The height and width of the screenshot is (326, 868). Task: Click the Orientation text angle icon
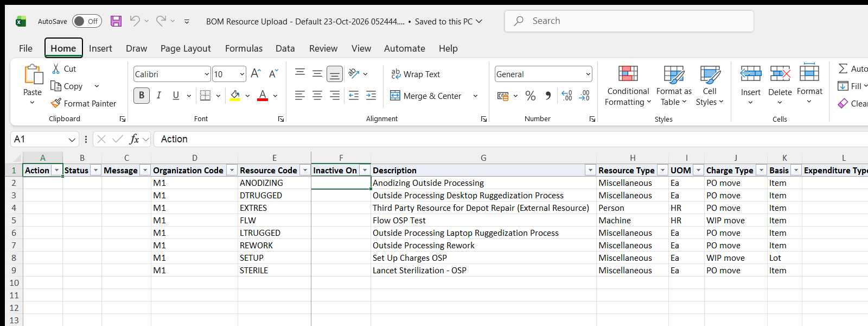coord(354,73)
